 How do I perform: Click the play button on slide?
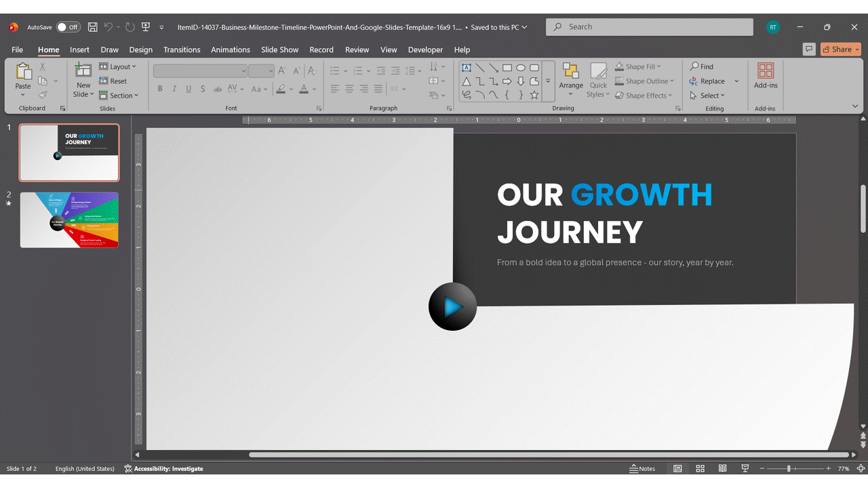pos(452,307)
